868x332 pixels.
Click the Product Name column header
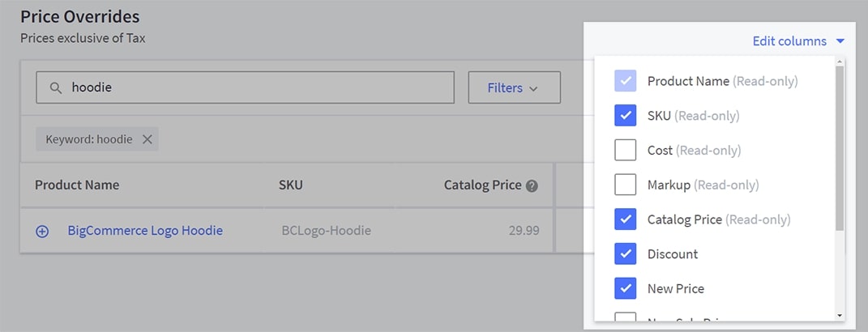pos(77,185)
